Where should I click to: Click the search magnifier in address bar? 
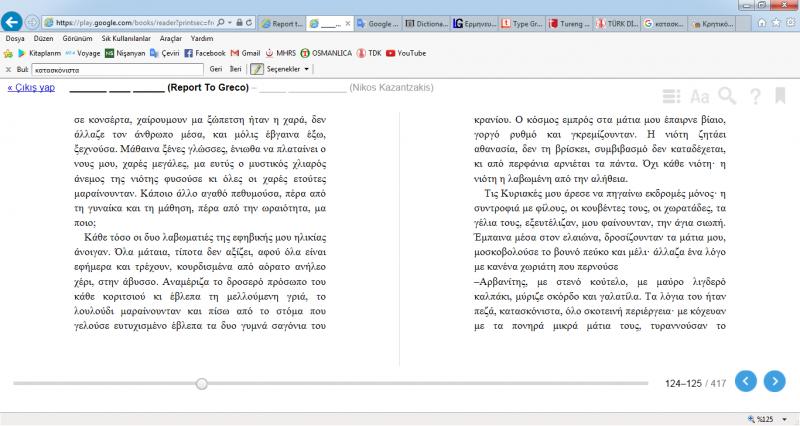(220, 23)
